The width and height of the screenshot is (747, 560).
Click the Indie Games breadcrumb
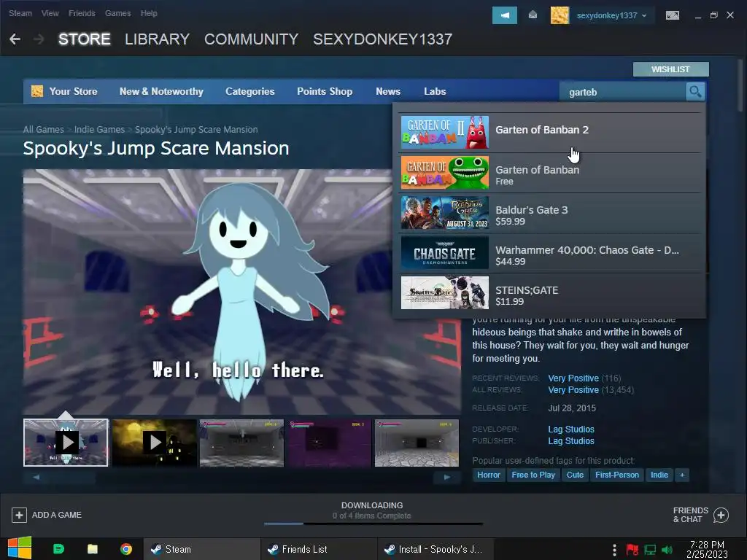click(x=99, y=130)
